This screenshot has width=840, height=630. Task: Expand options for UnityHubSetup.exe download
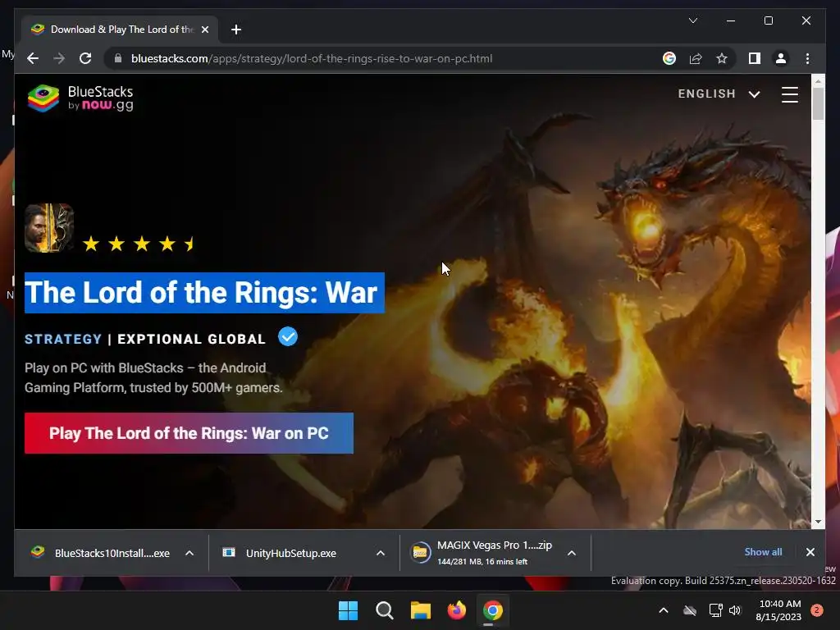[x=381, y=553]
